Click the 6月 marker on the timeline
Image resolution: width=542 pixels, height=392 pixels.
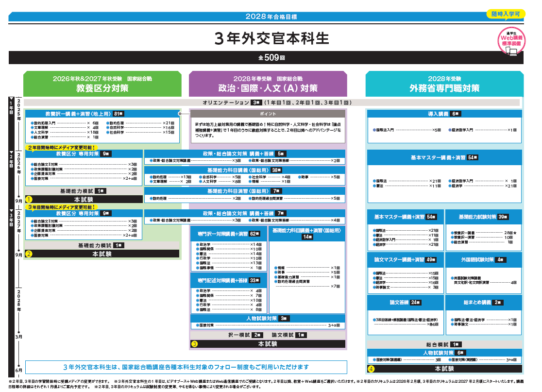click(x=18, y=370)
